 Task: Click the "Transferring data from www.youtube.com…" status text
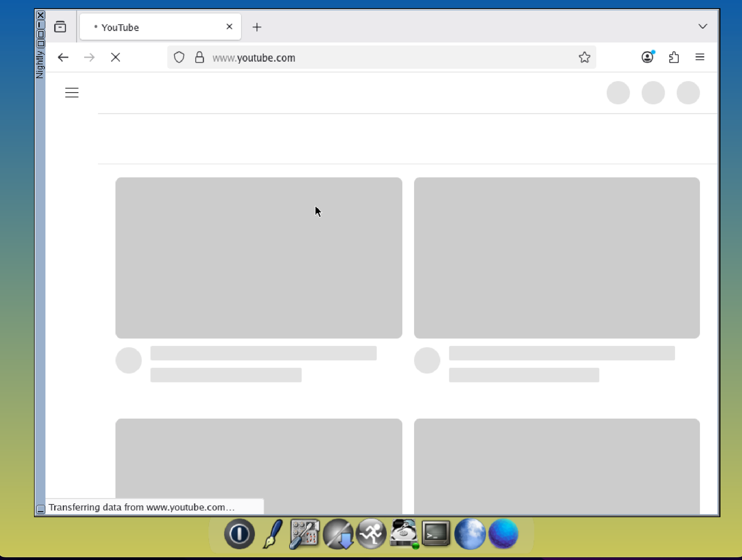point(142,507)
